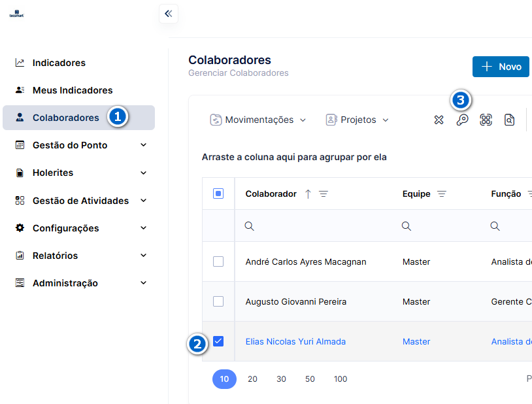Click the Colaboradores person icon in sidebar

pyautogui.click(x=20, y=118)
